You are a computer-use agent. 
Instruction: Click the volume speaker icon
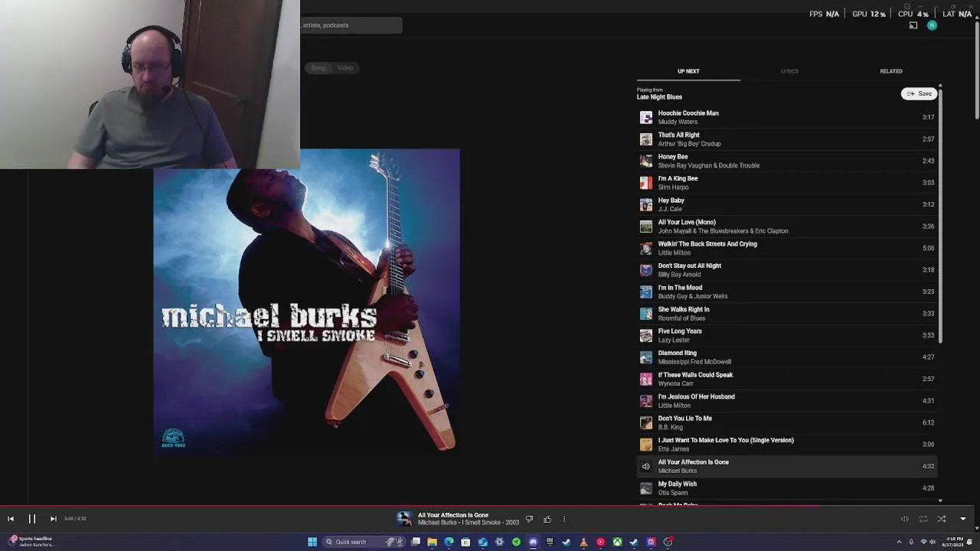tap(904, 519)
